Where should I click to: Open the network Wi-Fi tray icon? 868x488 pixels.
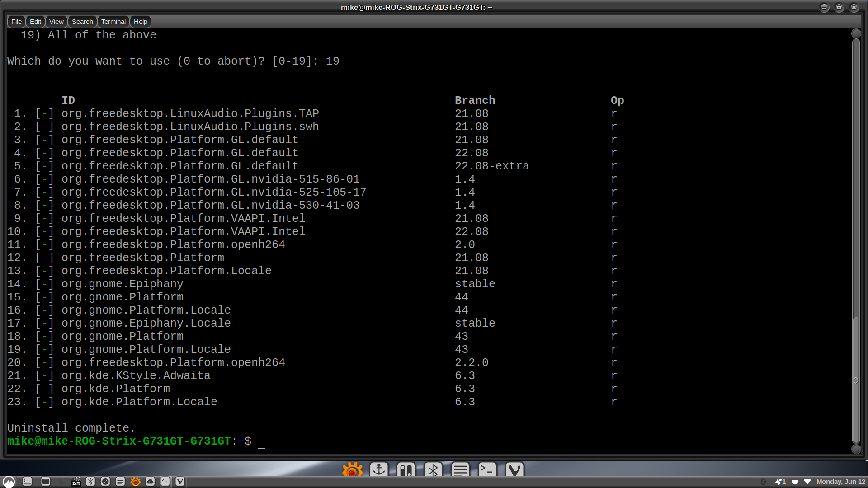click(x=807, y=482)
